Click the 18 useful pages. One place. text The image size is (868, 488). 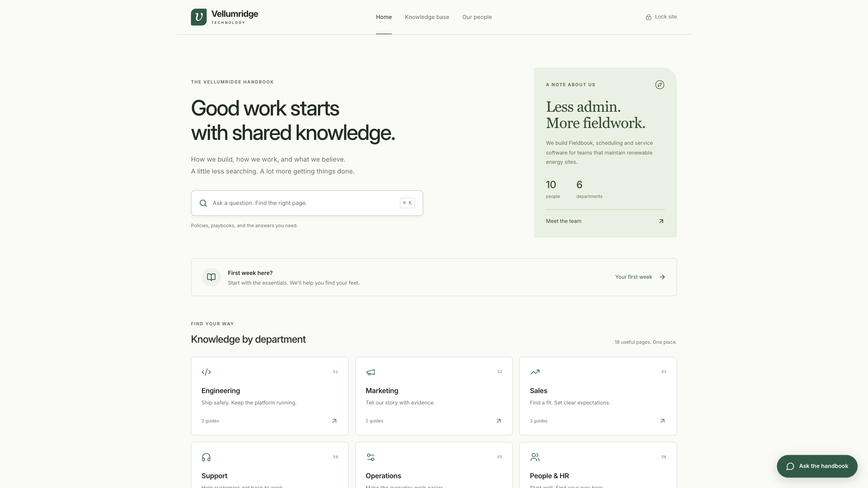click(646, 342)
